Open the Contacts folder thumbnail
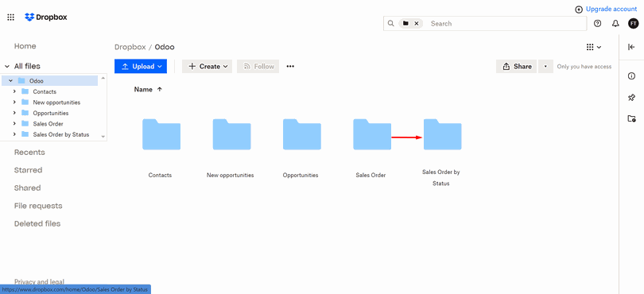 pos(161,134)
